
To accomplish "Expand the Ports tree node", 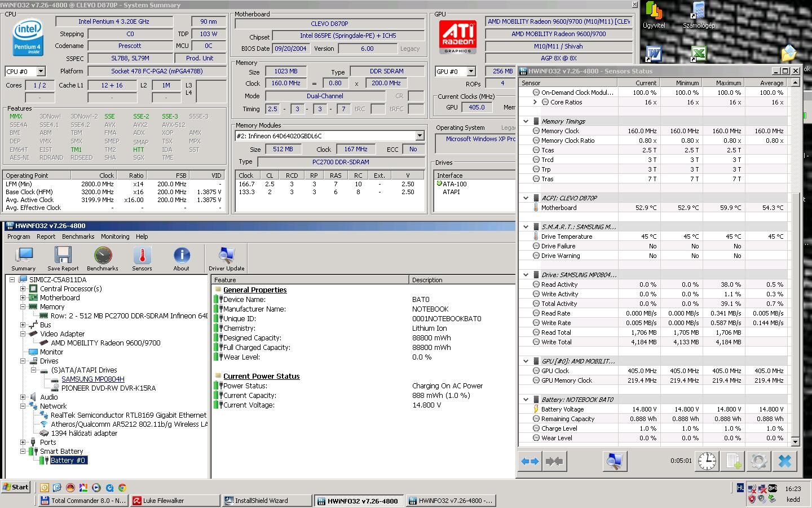I will 23,442.
